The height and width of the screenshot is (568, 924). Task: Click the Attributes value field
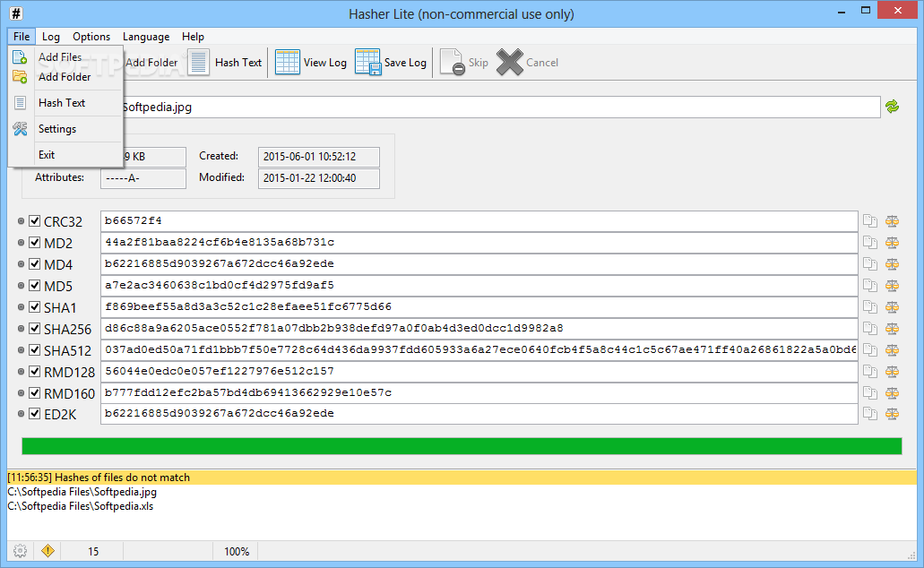click(143, 178)
